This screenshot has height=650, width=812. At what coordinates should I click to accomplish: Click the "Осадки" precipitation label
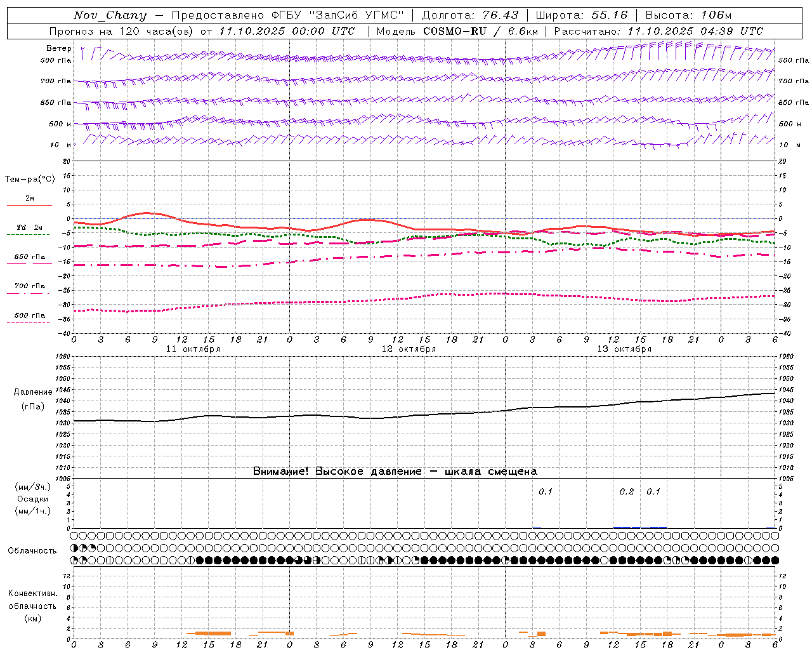pos(32,499)
